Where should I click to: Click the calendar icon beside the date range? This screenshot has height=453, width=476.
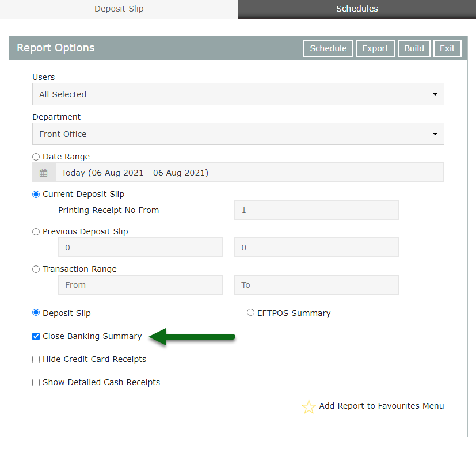(x=44, y=173)
